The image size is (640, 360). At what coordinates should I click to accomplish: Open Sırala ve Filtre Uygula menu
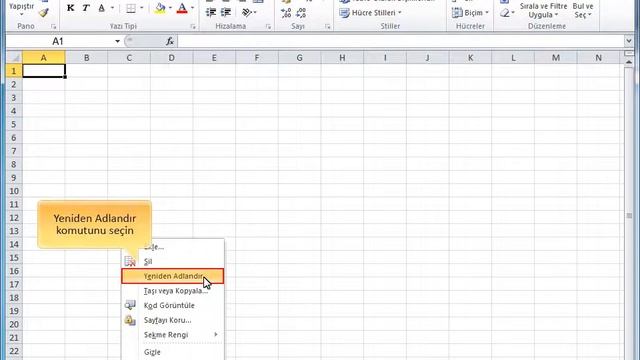click(x=543, y=11)
